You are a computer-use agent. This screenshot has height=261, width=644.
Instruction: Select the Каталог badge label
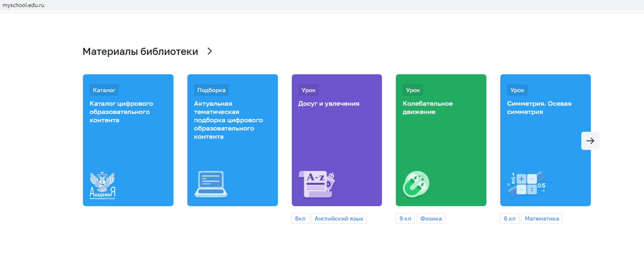104,90
